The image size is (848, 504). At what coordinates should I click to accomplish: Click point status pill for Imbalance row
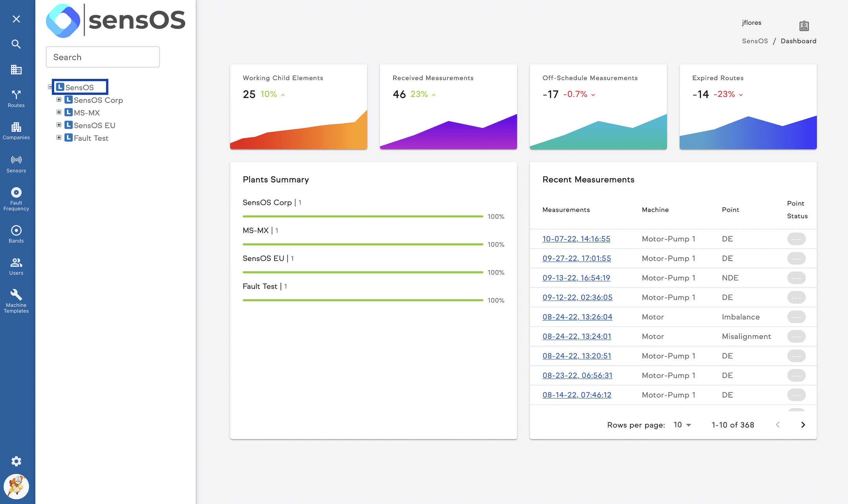pos(796,317)
